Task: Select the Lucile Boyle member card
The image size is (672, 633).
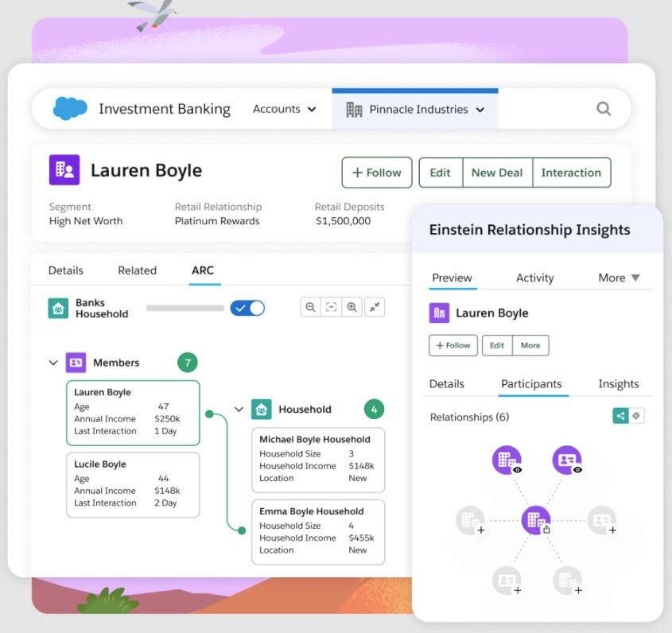Action: pyautogui.click(x=133, y=485)
